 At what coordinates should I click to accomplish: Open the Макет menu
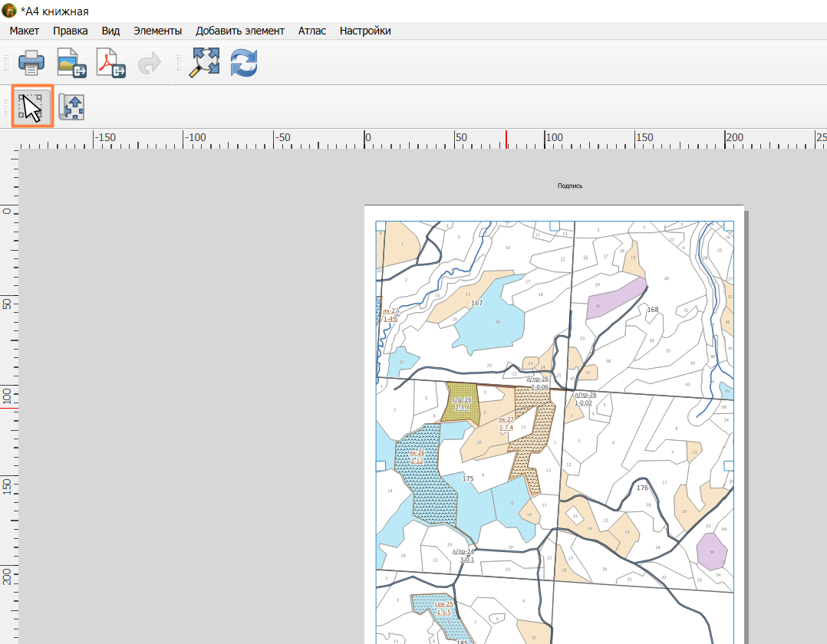(x=25, y=31)
